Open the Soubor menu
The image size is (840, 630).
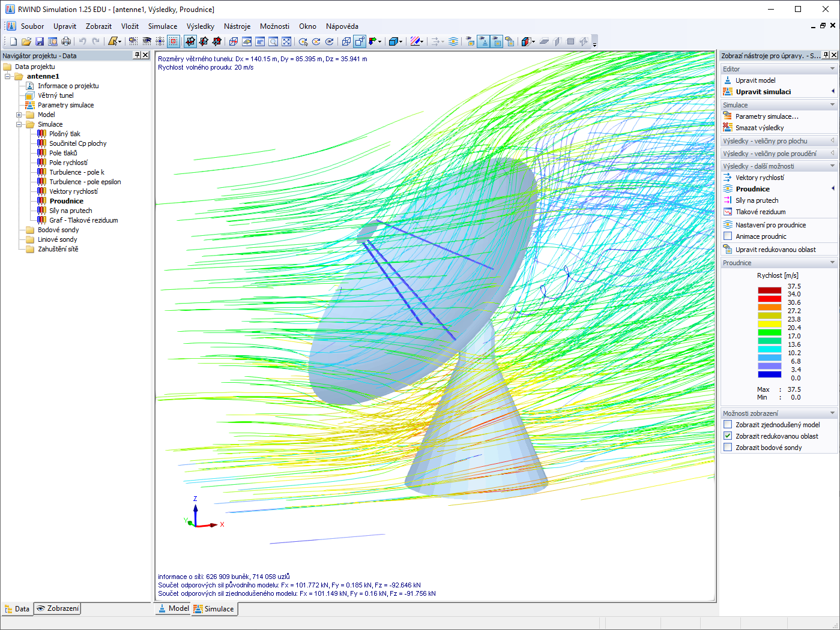tap(32, 26)
